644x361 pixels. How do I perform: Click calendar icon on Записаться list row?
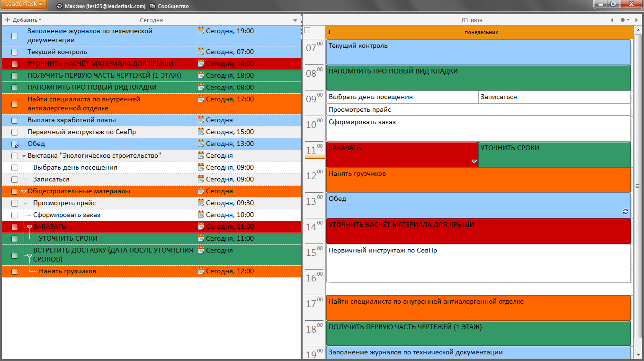pyautogui.click(x=201, y=179)
